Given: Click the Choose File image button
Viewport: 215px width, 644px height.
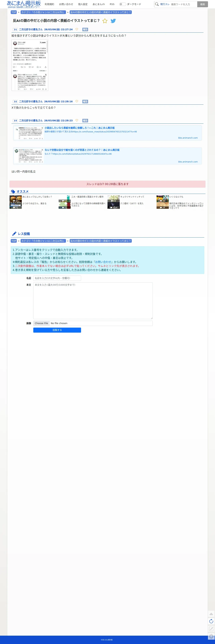Looking at the screenshot, I should (41, 323).
